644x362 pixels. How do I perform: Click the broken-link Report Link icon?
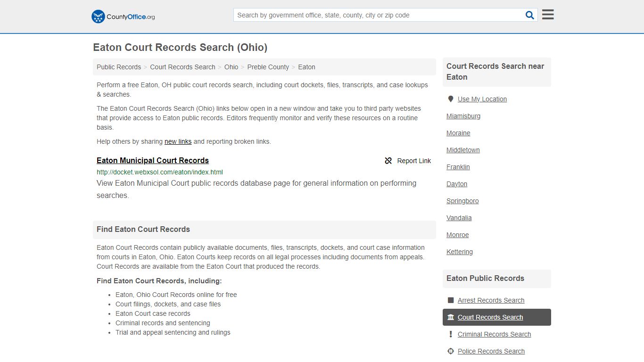pos(388,161)
